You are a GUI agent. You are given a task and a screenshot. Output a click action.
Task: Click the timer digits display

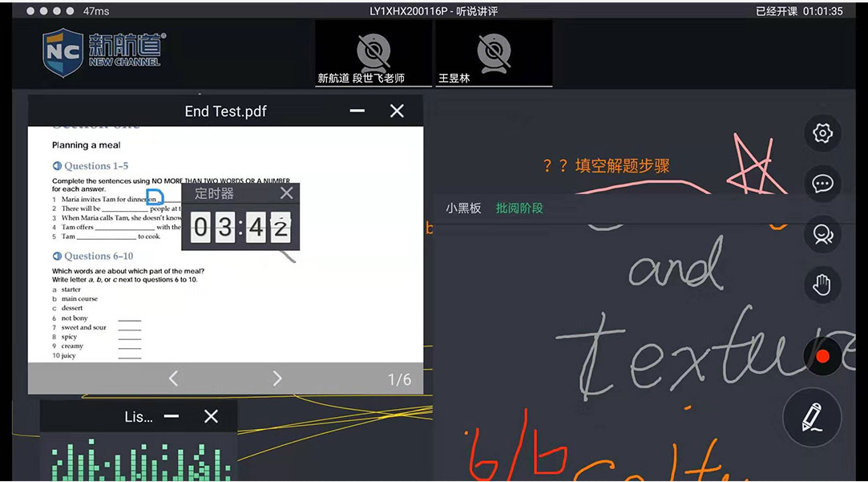240,228
